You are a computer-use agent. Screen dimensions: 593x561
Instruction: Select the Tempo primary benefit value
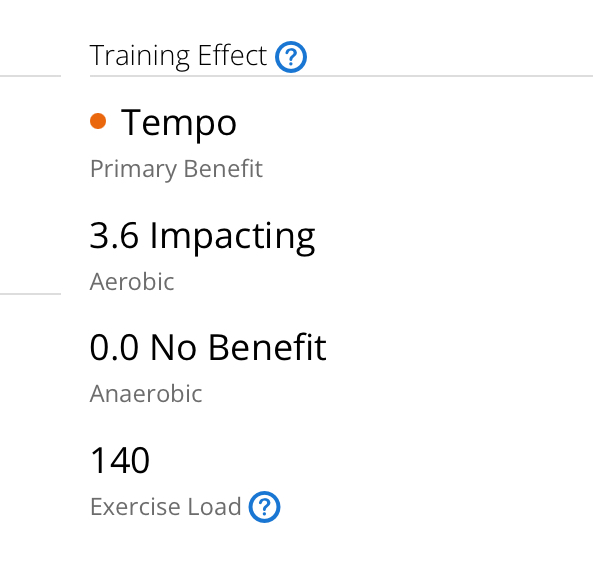pyautogui.click(x=179, y=123)
